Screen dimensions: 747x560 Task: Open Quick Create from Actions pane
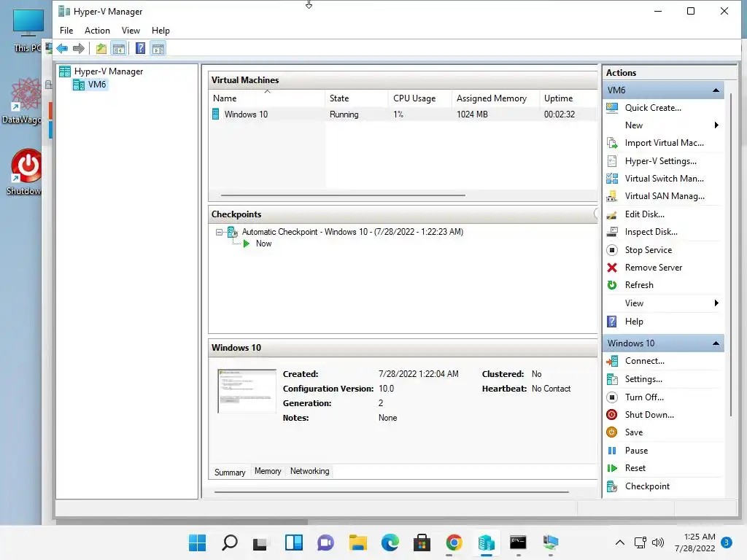[653, 108]
